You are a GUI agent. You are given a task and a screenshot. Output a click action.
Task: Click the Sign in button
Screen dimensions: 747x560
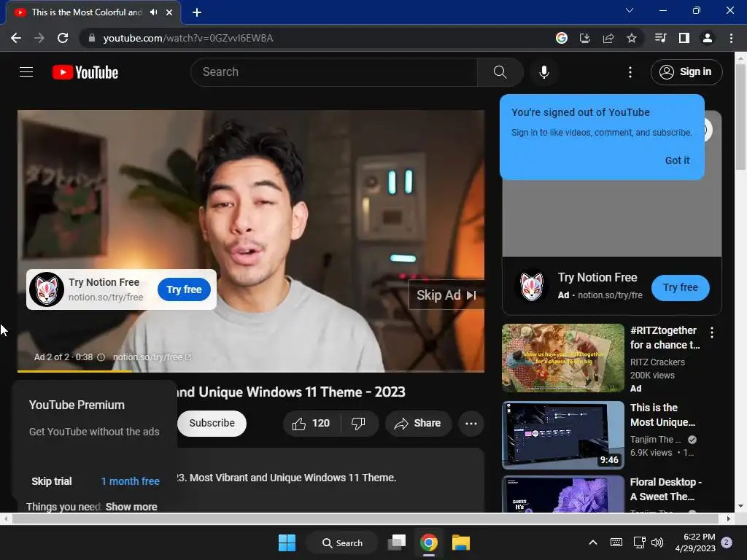click(x=686, y=72)
